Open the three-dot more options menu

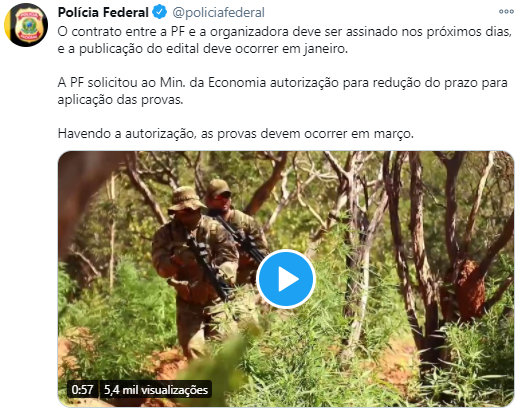tap(506, 12)
